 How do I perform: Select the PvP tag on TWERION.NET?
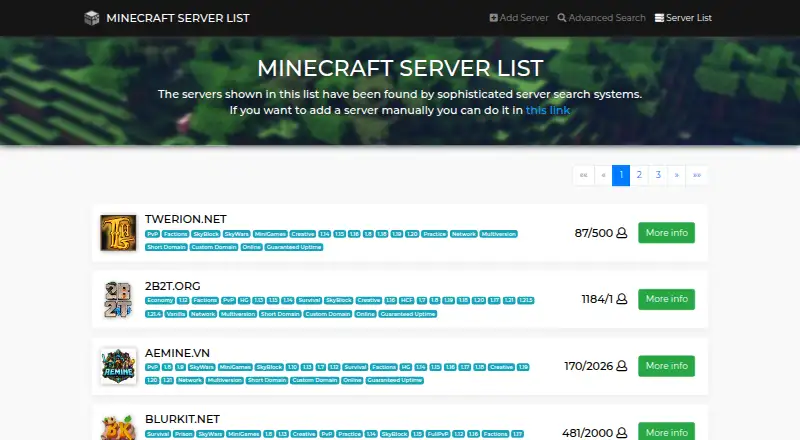(153, 234)
